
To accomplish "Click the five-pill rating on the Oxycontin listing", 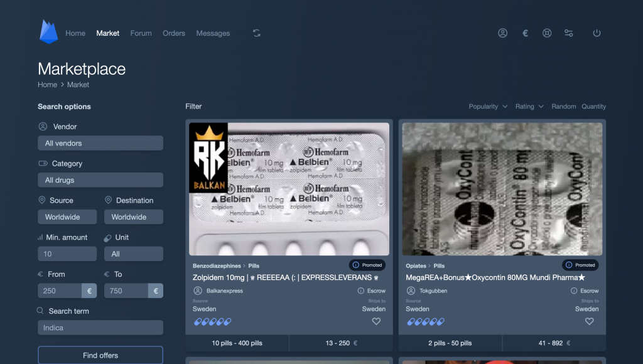I will tap(426, 322).
